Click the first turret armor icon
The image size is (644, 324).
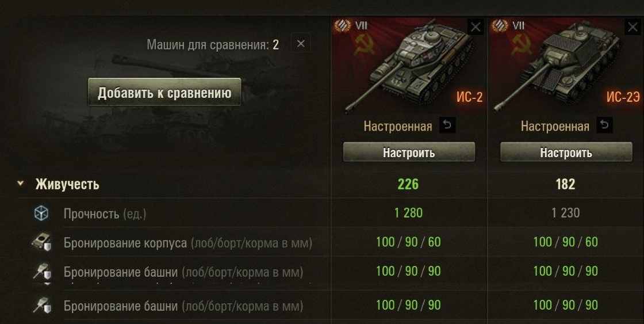(41, 272)
